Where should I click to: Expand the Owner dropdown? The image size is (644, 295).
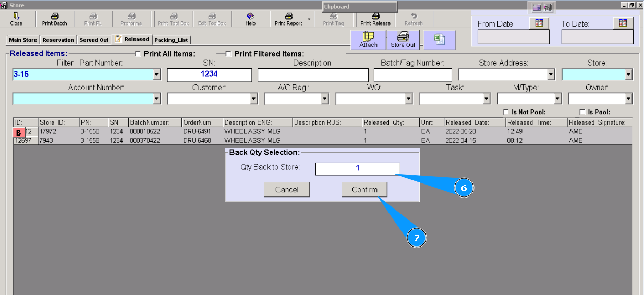point(628,99)
